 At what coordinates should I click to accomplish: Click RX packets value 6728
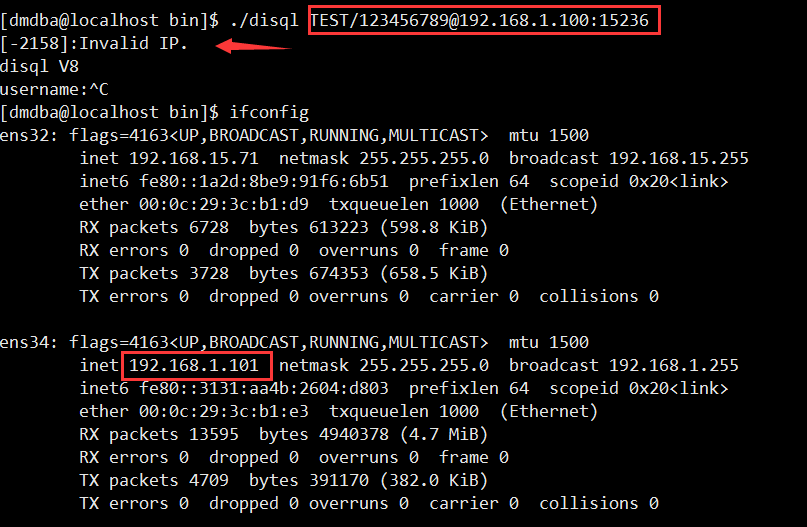click(x=208, y=227)
